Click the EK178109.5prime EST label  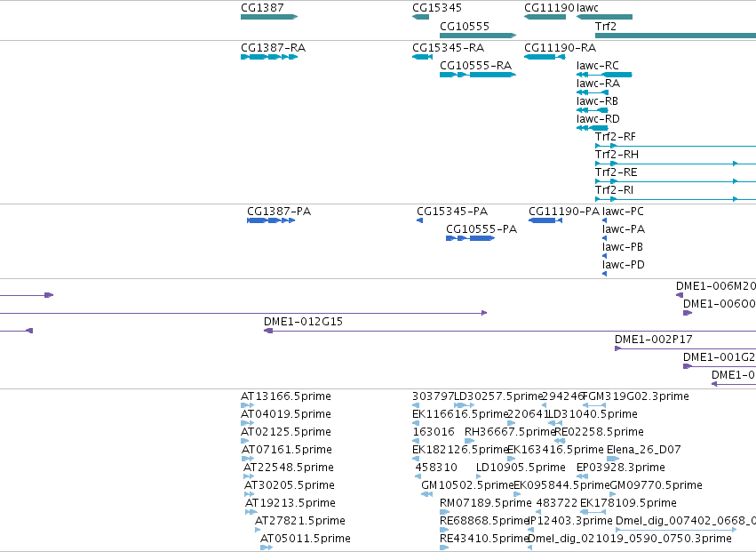tap(628, 504)
